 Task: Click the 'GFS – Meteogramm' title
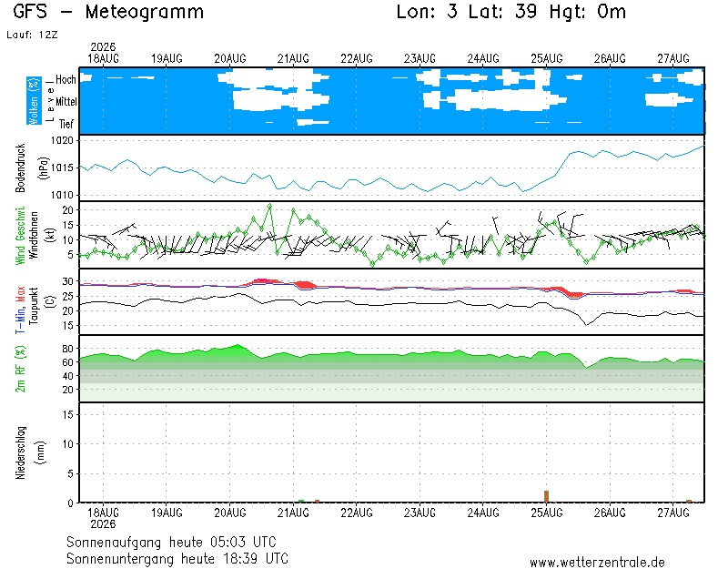point(108,12)
